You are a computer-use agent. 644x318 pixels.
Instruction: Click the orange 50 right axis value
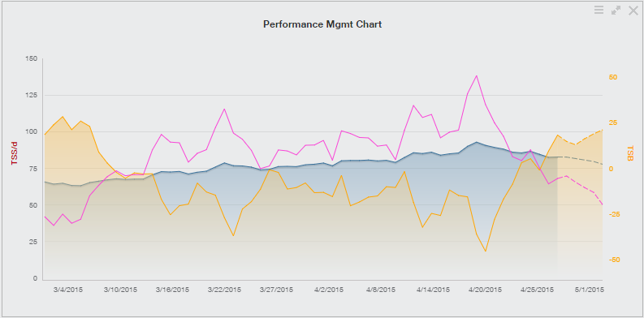(614, 77)
